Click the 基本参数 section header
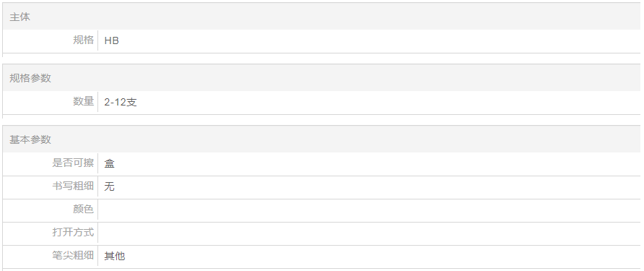The width and height of the screenshot is (644, 271). tap(30, 139)
